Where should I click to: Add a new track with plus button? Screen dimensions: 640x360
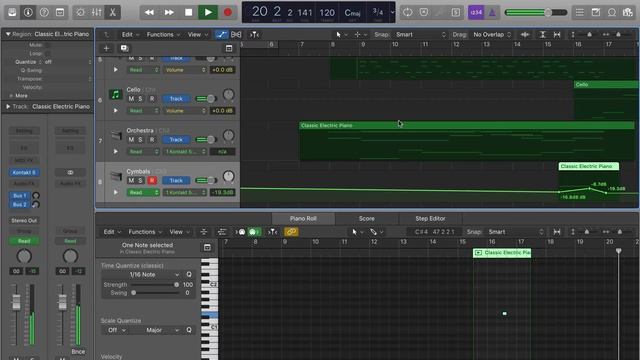click(106, 49)
